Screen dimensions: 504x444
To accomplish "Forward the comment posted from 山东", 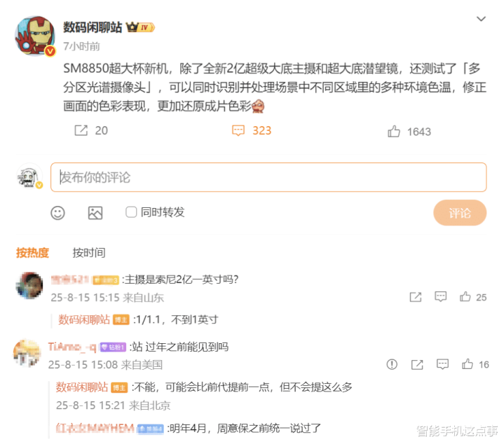I will pos(415,297).
